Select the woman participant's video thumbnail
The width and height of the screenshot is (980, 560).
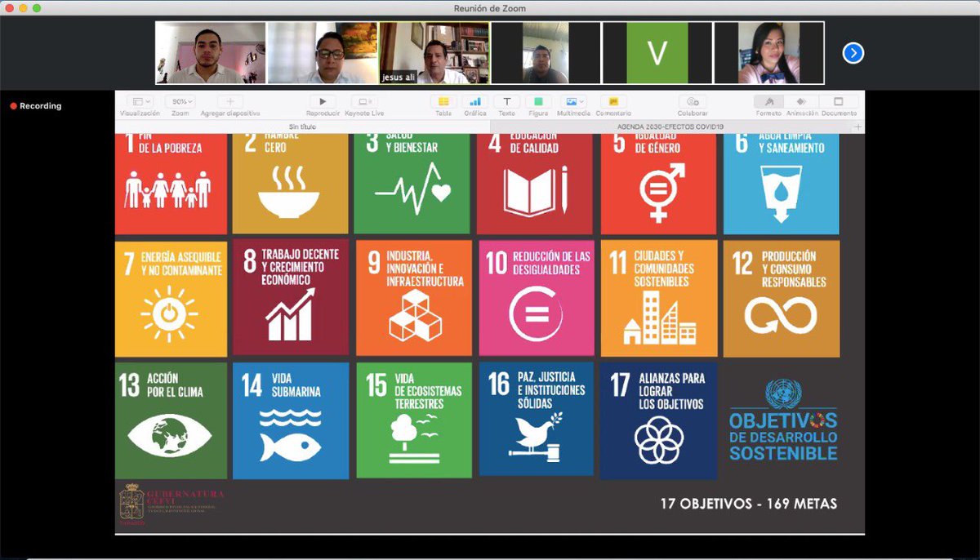pos(768,52)
